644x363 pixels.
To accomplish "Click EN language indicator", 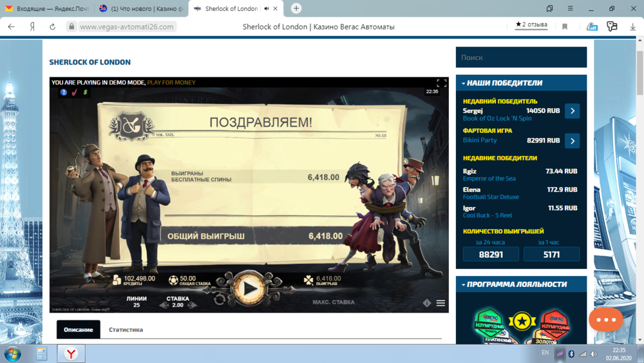I will click(545, 352).
